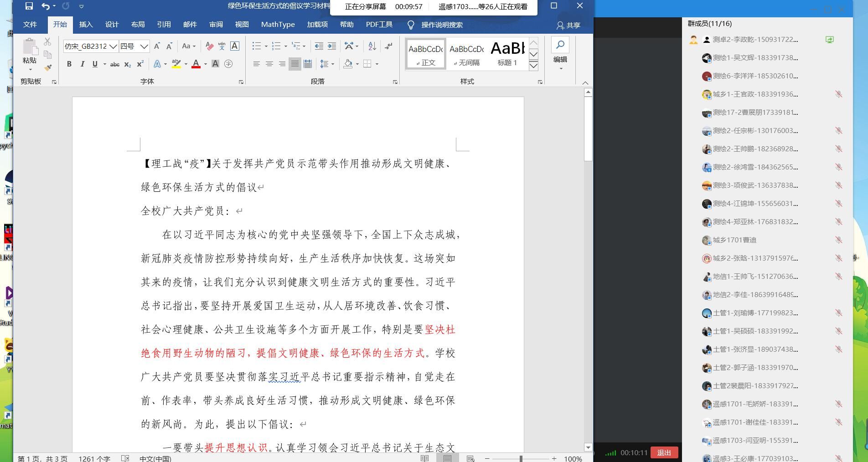Apply the 无间隔 style
Screen dimensions: 868x462
[x=466, y=54]
